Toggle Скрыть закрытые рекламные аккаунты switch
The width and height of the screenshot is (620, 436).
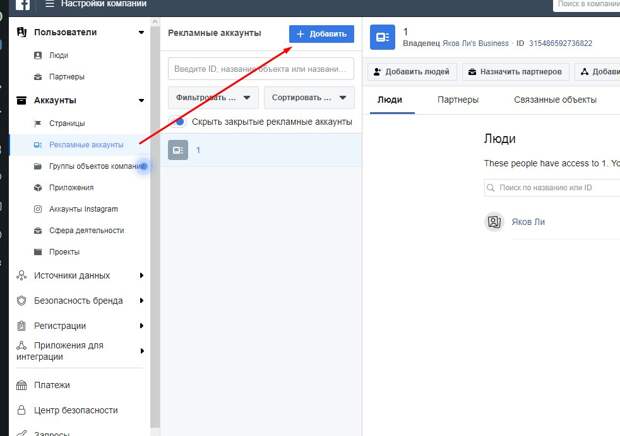[x=178, y=122]
